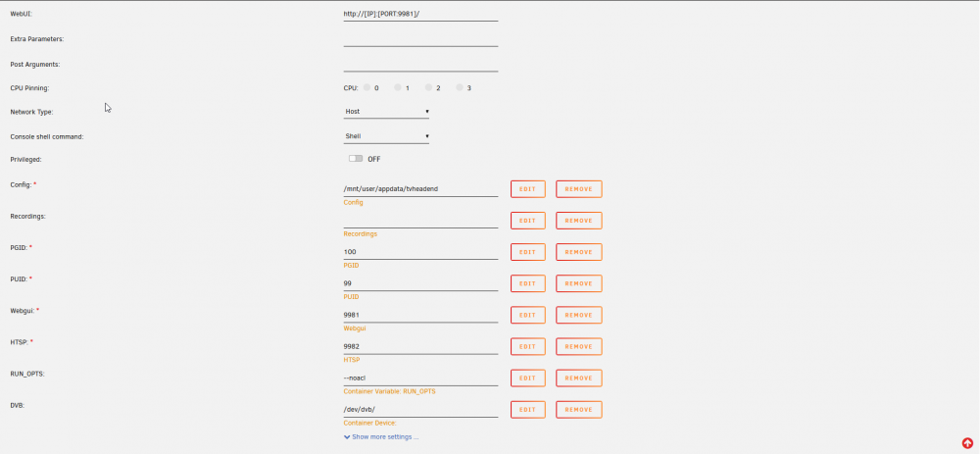
Task: Click Remove button for PGID
Action: click(579, 252)
